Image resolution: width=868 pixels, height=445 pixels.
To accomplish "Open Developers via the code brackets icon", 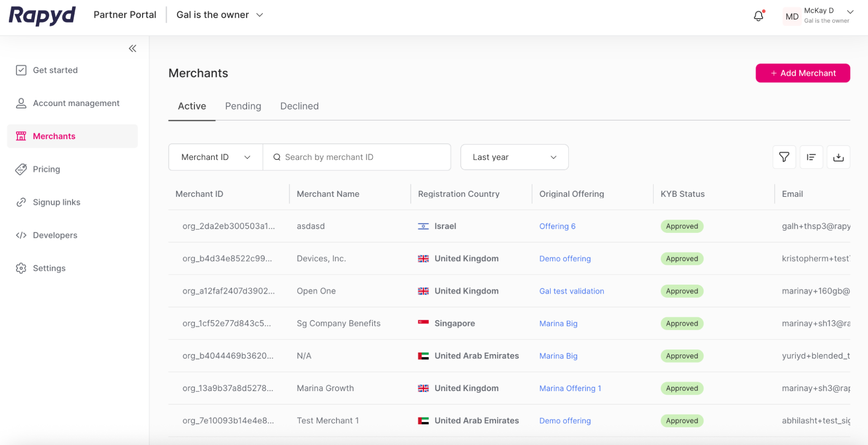I will 21,235.
